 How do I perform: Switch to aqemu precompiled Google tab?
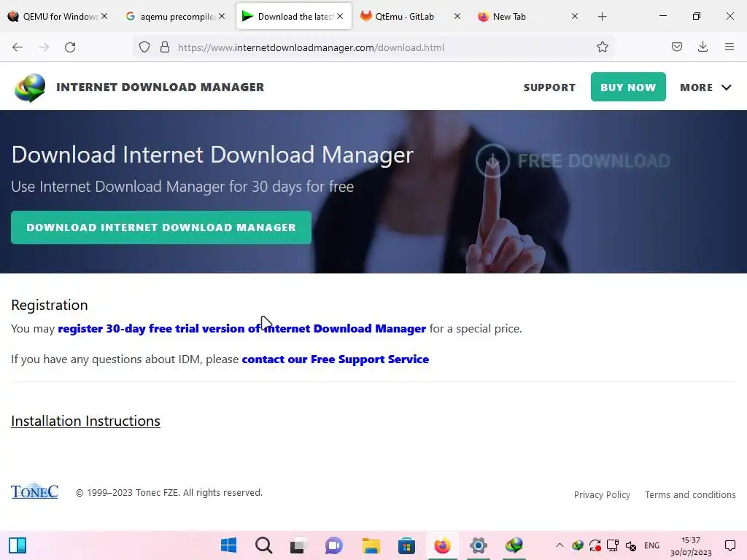click(x=175, y=17)
